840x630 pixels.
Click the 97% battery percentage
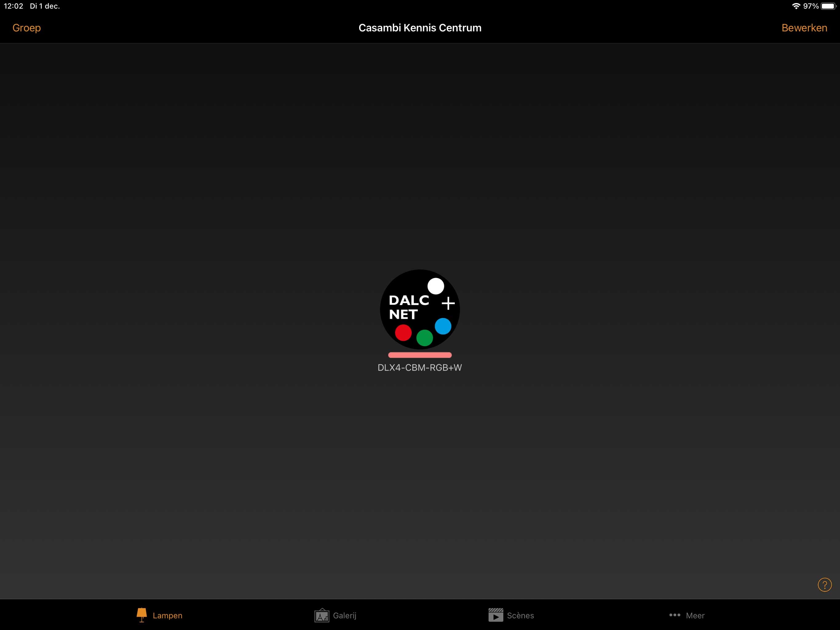(x=811, y=6)
